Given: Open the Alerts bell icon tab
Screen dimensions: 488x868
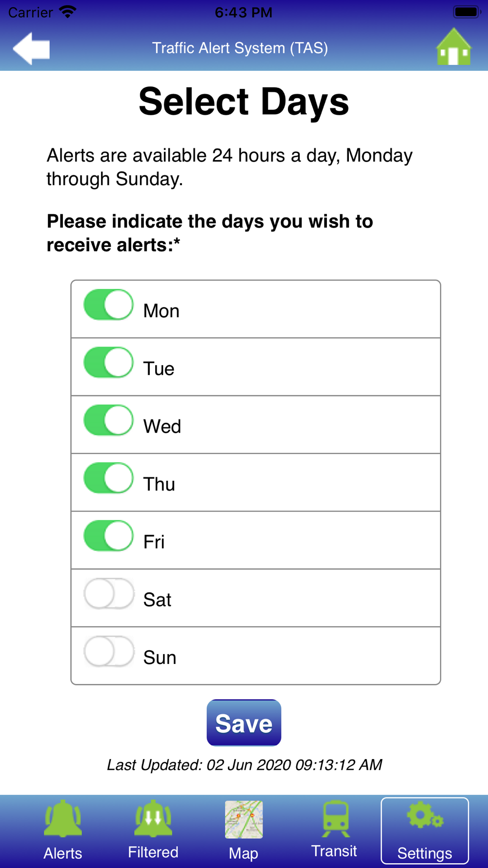Looking at the screenshot, I should (63, 818).
